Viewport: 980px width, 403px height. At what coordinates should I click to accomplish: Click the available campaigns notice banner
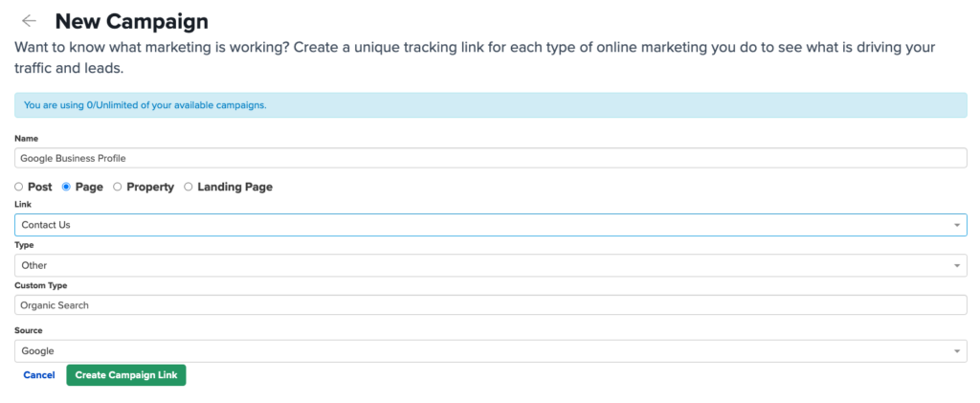(x=491, y=105)
